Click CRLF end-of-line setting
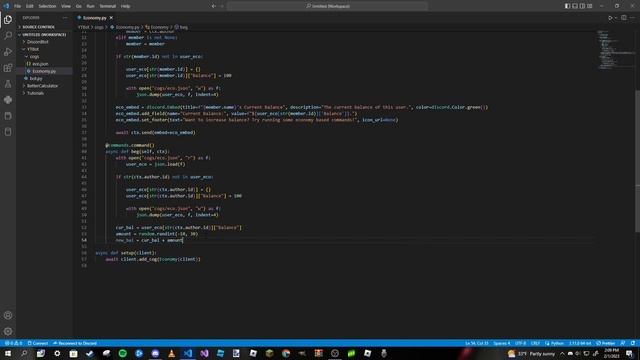 click(x=535, y=343)
